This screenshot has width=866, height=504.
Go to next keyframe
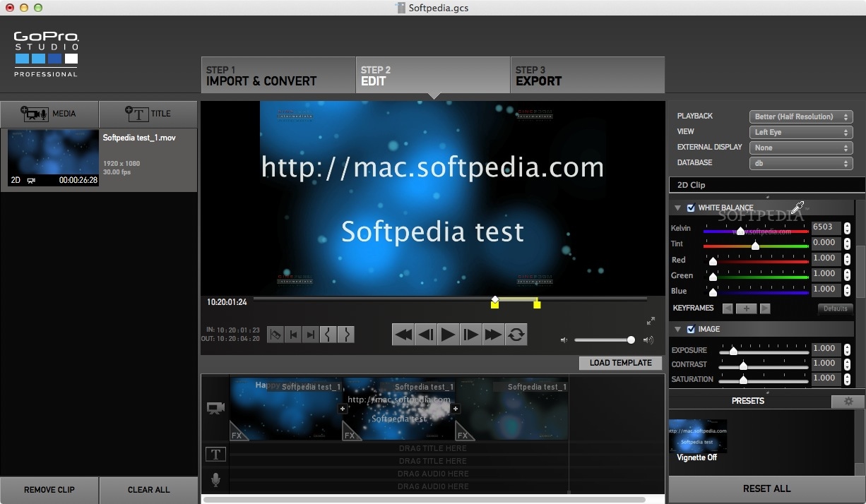pyautogui.click(x=765, y=308)
